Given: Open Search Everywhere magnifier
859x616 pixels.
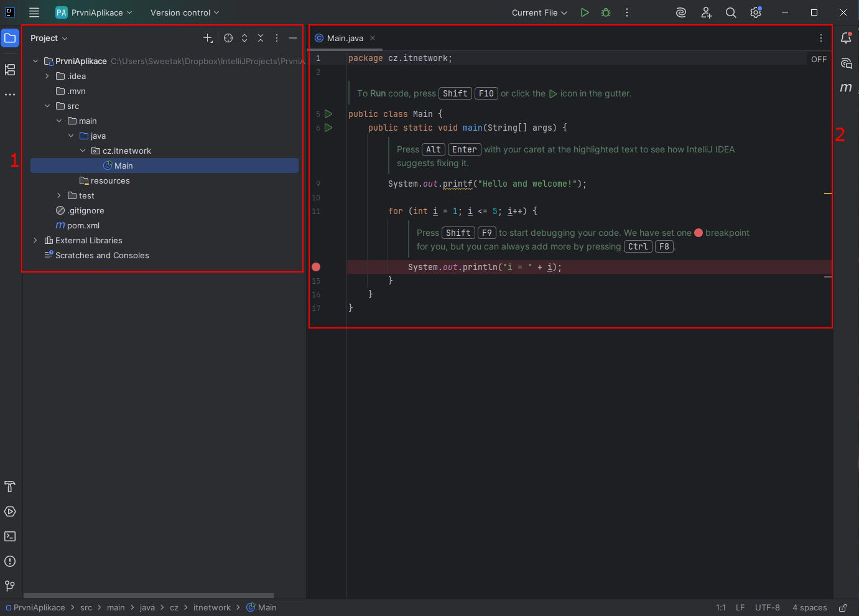Looking at the screenshot, I should [731, 12].
